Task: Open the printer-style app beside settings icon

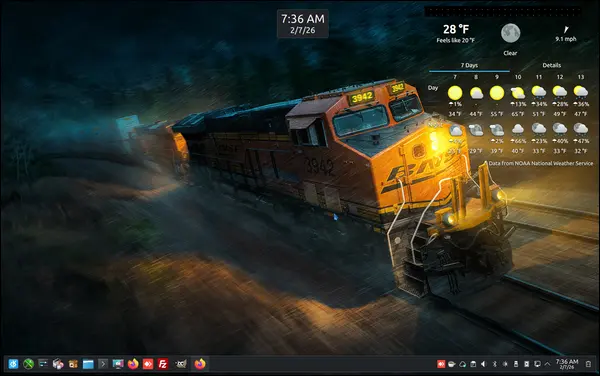Action: (x=58, y=364)
